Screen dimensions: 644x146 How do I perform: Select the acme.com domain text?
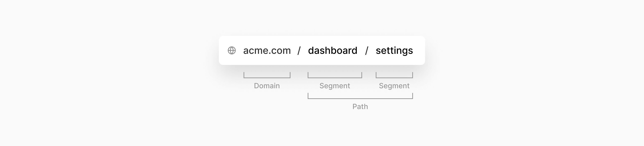(x=267, y=51)
